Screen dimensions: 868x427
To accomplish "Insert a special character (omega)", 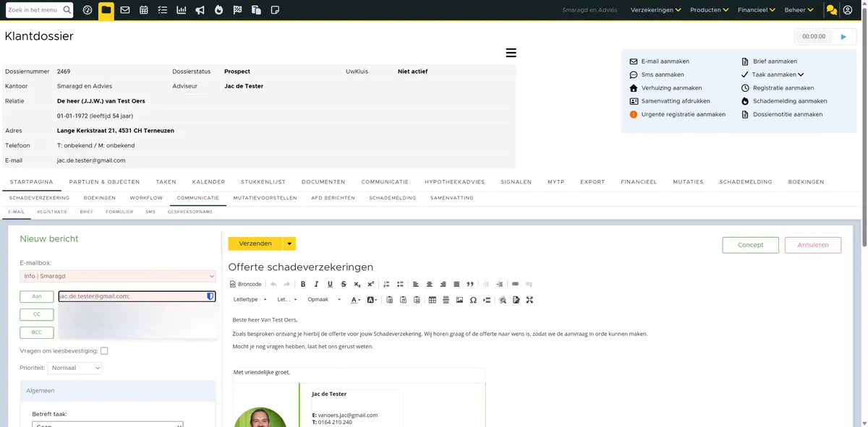I will (473, 300).
